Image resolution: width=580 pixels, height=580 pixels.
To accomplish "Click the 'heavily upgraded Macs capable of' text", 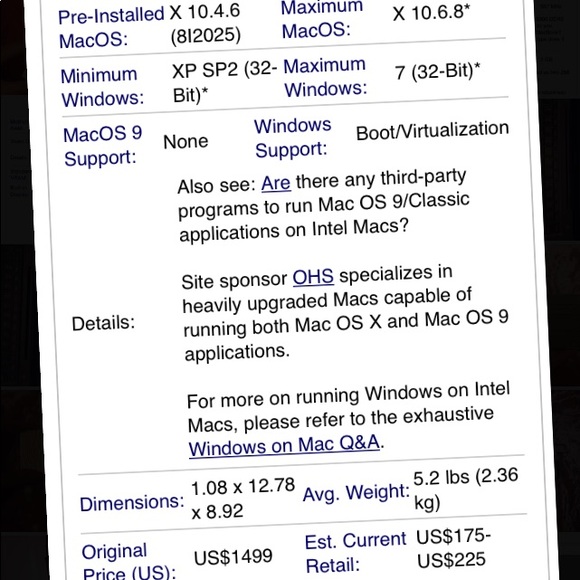I will point(327,300).
